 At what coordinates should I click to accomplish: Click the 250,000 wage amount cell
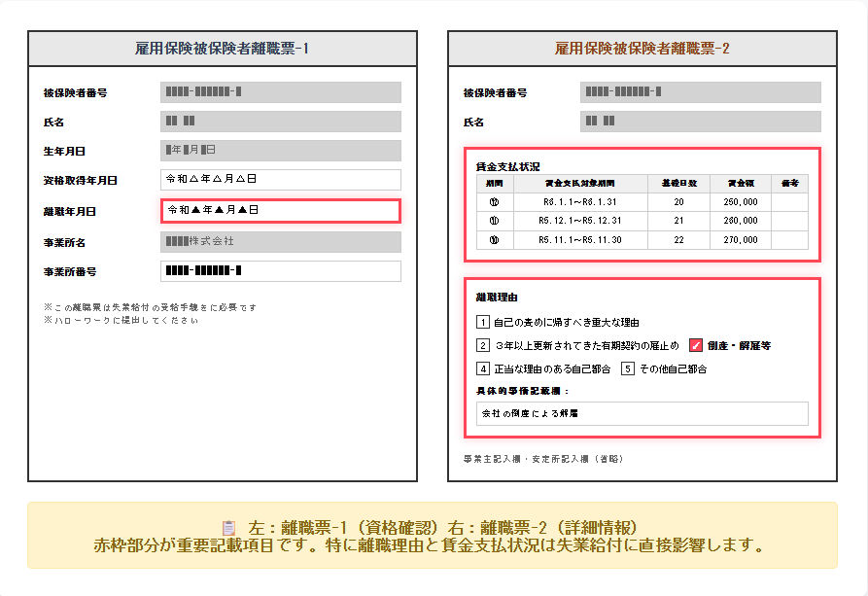point(741,202)
